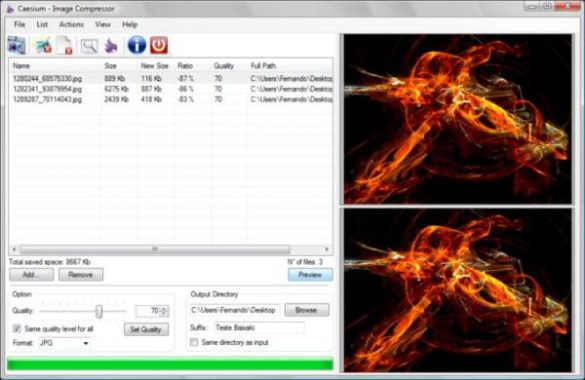This screenshot has width=585, height=380.
Task: Click the -86 % ratio cell
Action: [185, 89]
